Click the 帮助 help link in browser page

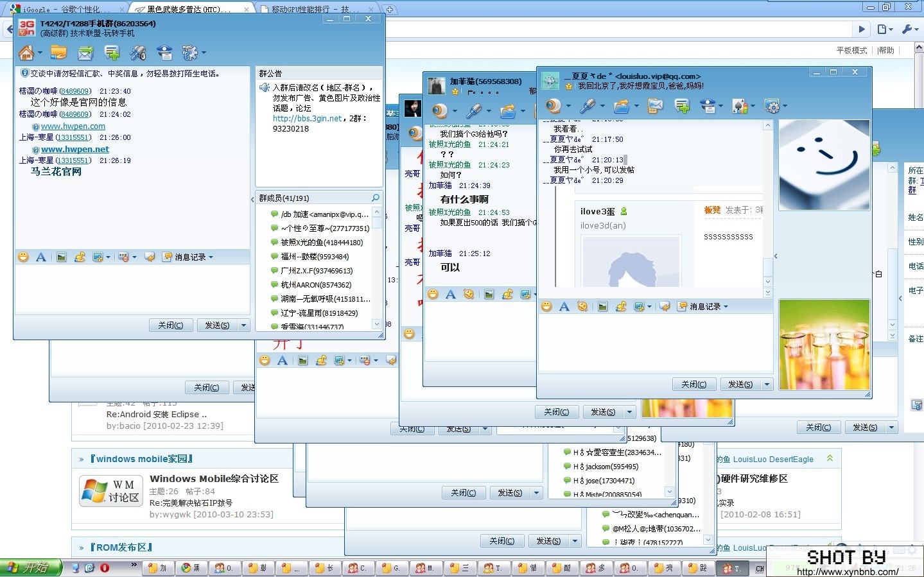pyautogui.click(x=886, y=50)
